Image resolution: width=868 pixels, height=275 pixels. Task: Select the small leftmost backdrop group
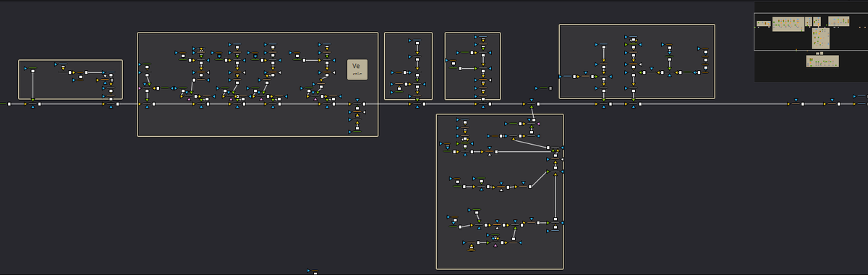tap(70, 80)
